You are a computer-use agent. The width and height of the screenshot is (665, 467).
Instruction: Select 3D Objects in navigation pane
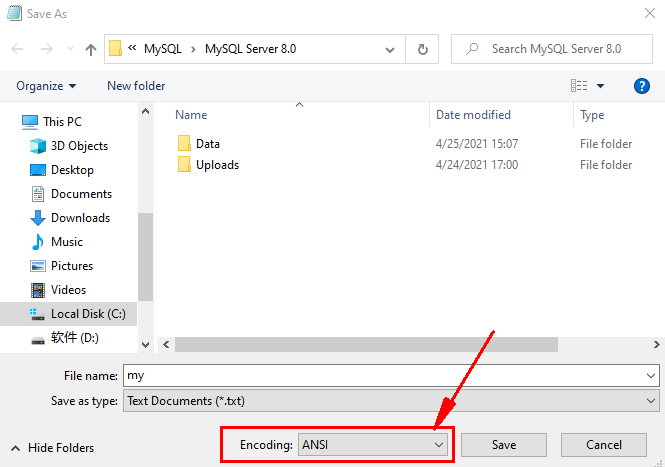point(79,146)
